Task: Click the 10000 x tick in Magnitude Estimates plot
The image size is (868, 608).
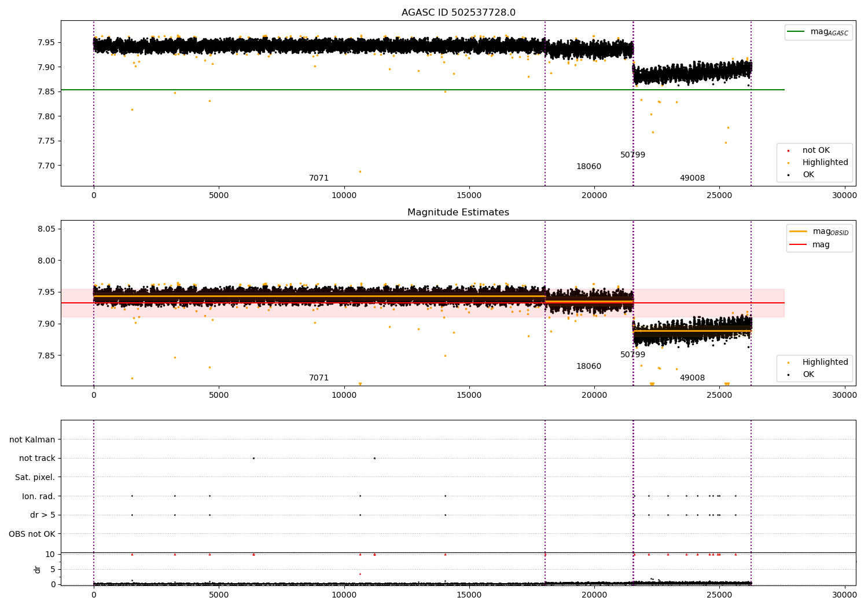Action: pyautogui.click(x=344, y=395)
